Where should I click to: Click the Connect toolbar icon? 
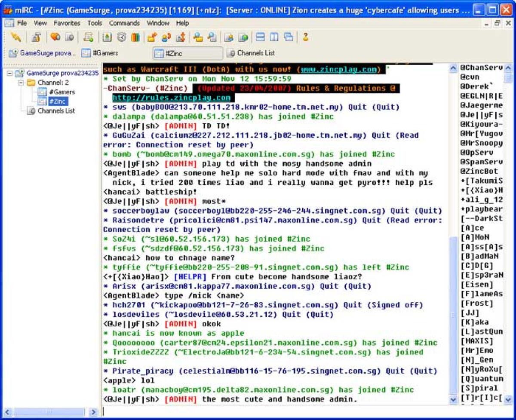pyautogui.click(x=15, y=37)
